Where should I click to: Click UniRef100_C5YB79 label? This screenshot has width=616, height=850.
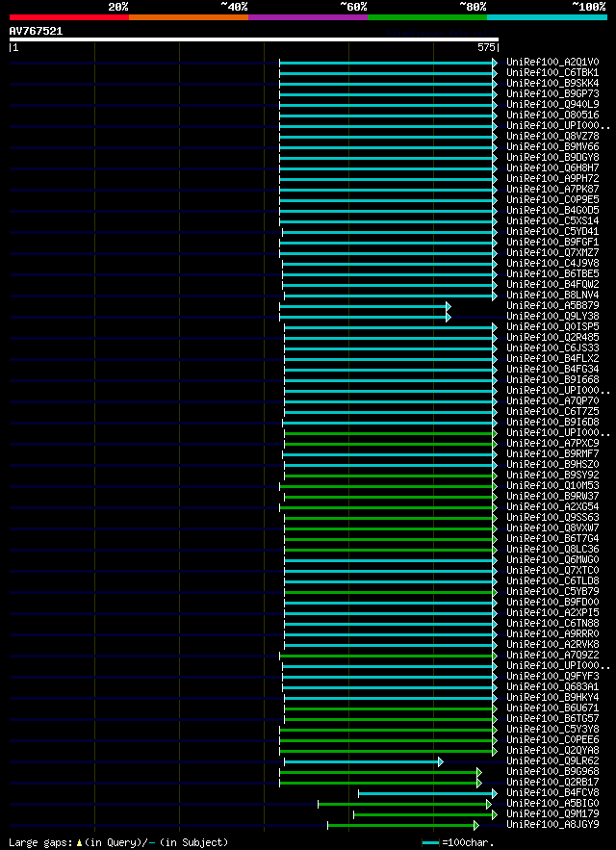(552, 593)
